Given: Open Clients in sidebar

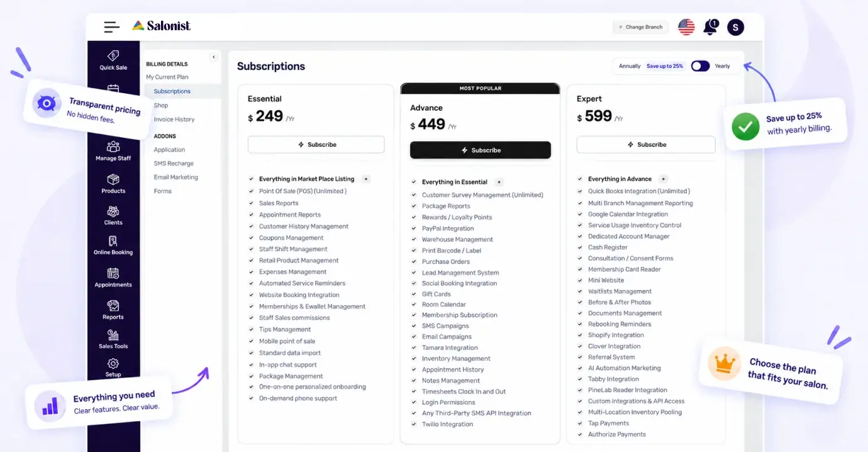Looking at the screenshot, I should [113, 215].
